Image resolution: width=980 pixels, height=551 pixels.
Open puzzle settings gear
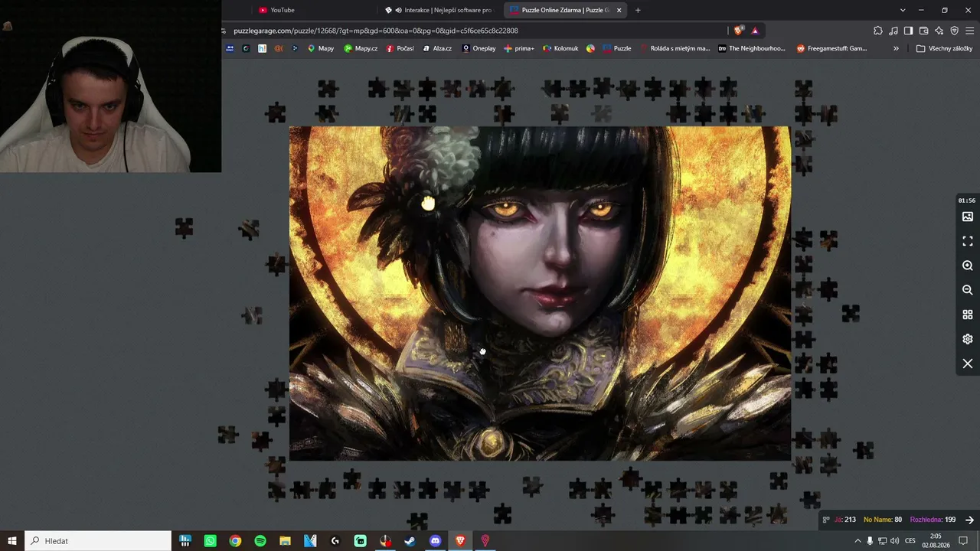tap(968, 339)
